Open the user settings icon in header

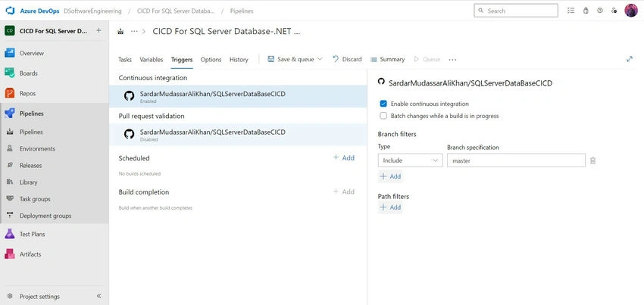click(614, 11)
